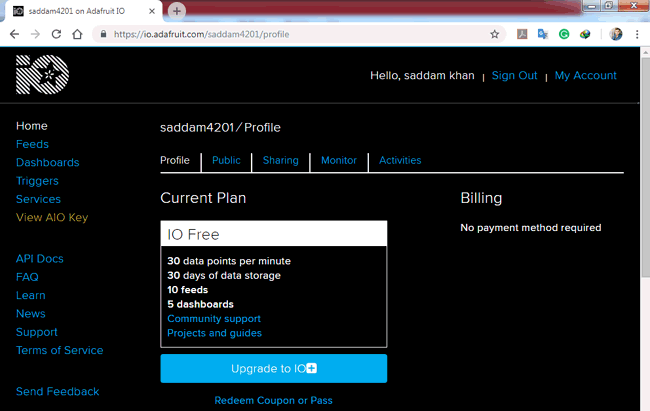650x411 pixels.
Task: Click the Google Translate extension icon
Action: (x=543, y=33)
